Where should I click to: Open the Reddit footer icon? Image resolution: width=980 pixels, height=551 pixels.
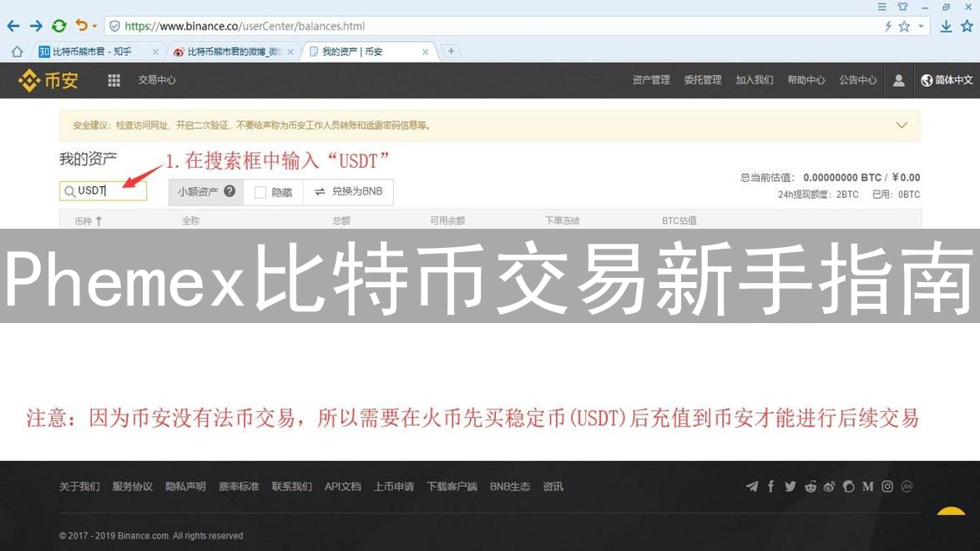tap(811, 487)
